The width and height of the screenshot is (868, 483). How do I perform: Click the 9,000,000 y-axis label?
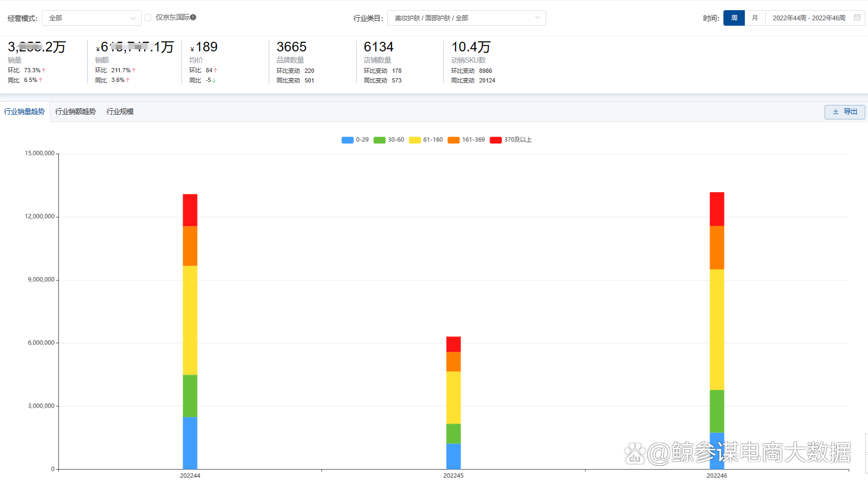[x=41, y=280]
